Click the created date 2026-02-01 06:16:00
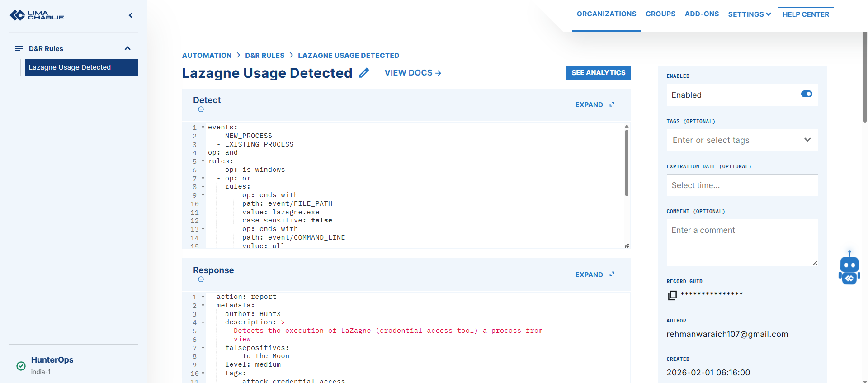 [x=708, y=373]
